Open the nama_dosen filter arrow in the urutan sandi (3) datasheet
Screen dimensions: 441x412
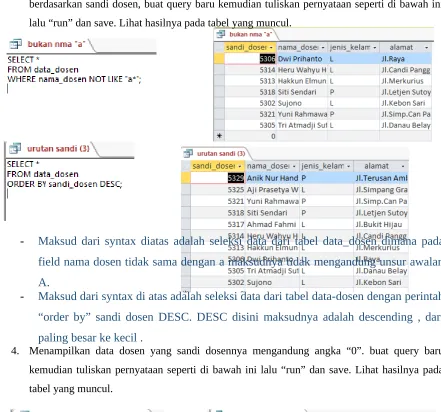(x=294, y=166)
